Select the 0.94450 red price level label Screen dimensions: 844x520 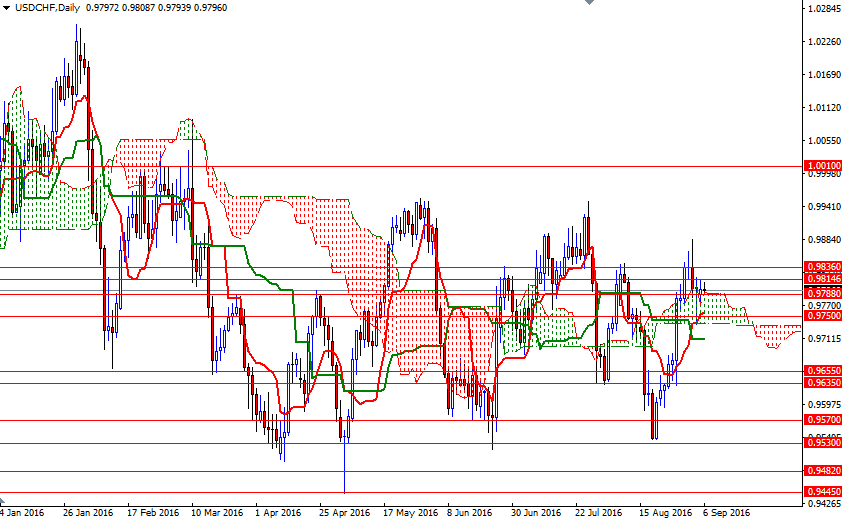point(823,492)
